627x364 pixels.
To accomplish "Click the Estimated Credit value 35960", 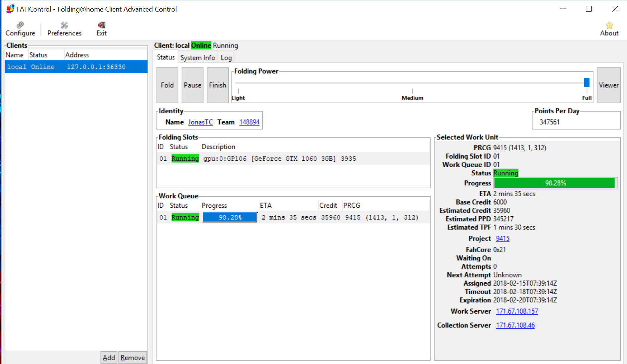I will [x=502, y=210].
